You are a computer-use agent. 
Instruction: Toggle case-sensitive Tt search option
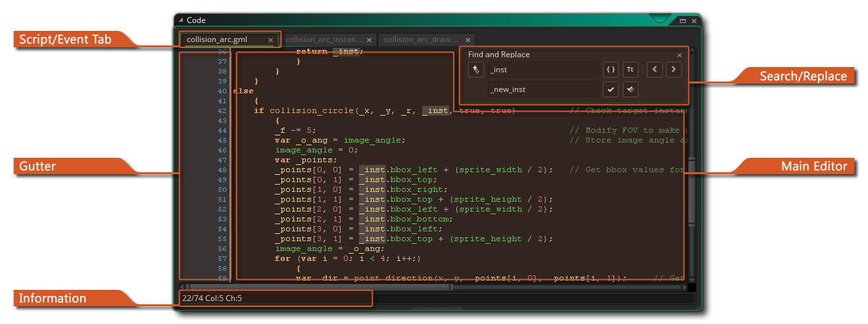coord(630,70)
